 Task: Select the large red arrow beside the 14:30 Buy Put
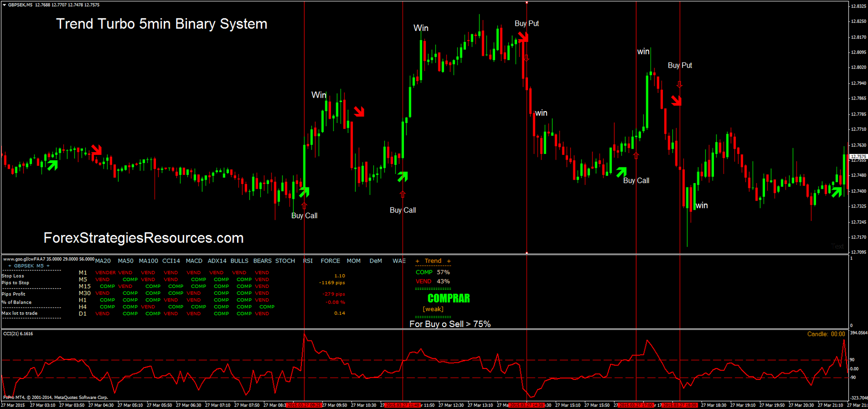click(523, 37)
